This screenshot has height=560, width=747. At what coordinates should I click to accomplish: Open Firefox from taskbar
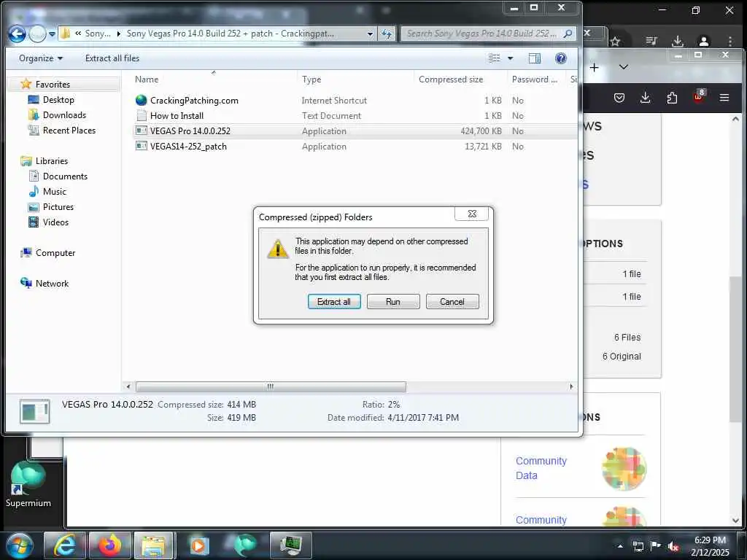pyautogui.click(x=109, y=545)
